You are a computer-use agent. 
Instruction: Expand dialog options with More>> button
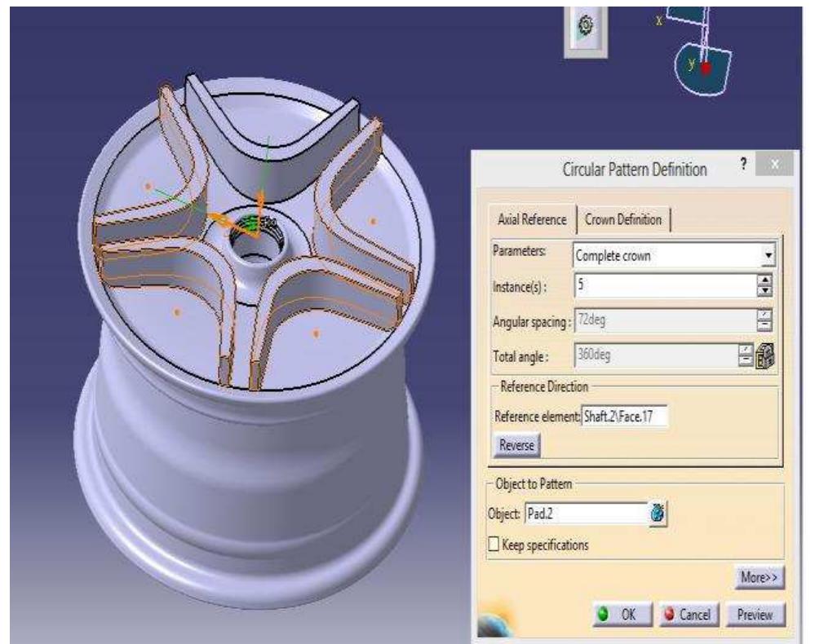click(759, 577)
